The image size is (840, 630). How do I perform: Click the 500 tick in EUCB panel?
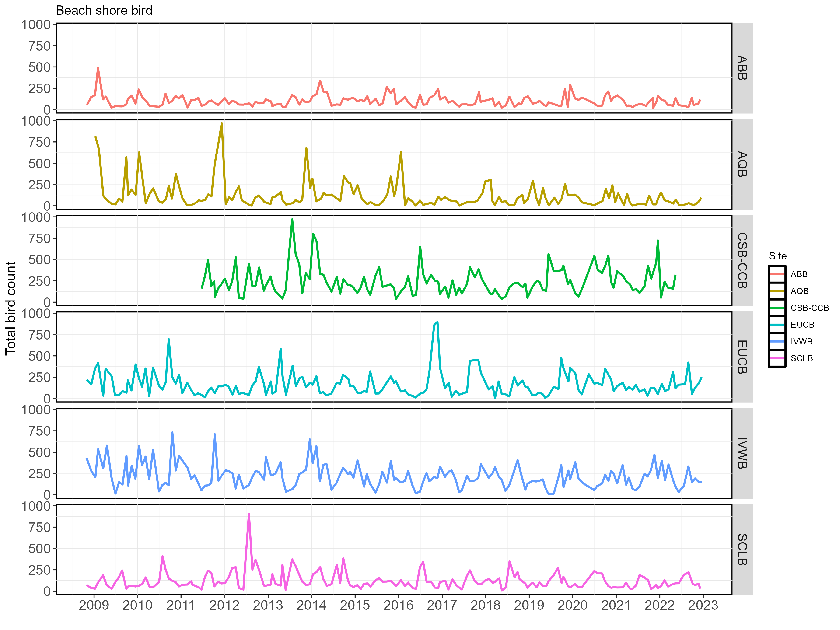coord(39,356)
